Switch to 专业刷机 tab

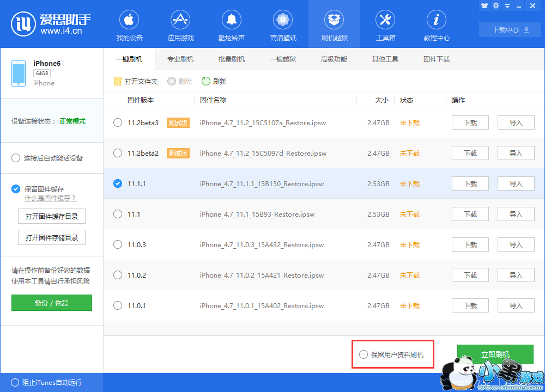180,59
